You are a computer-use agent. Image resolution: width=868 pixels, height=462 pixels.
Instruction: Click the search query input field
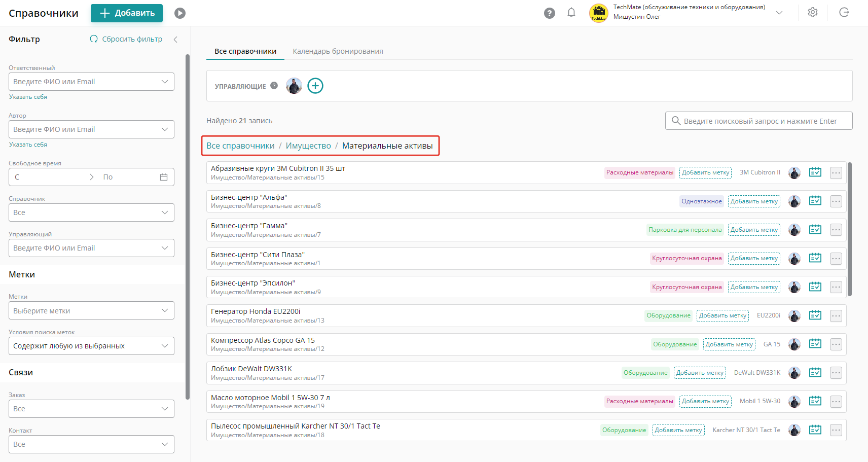tap(759, 121)
